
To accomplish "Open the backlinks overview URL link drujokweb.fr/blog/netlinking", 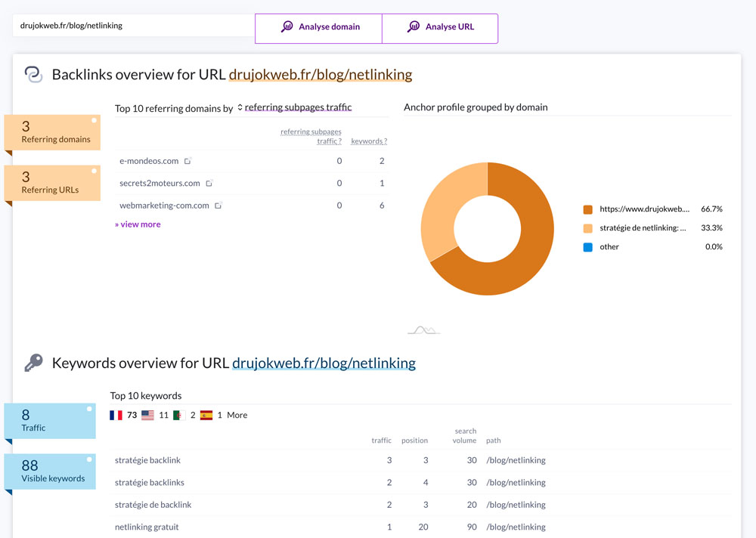I will point(320,74).
